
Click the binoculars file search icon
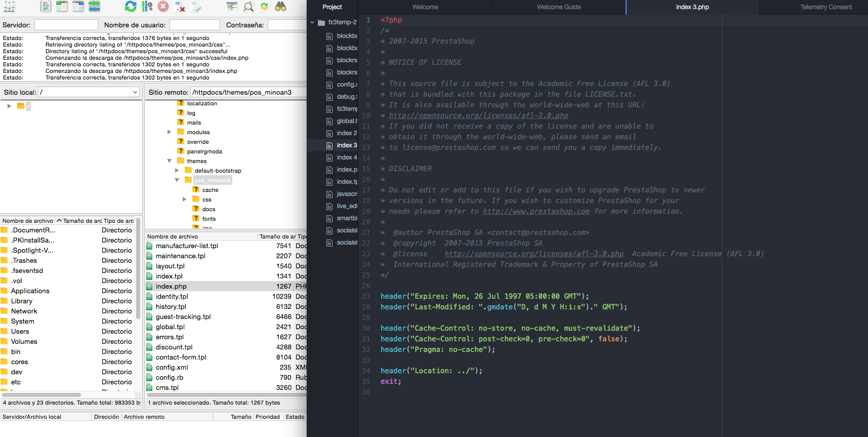(280, 7)
